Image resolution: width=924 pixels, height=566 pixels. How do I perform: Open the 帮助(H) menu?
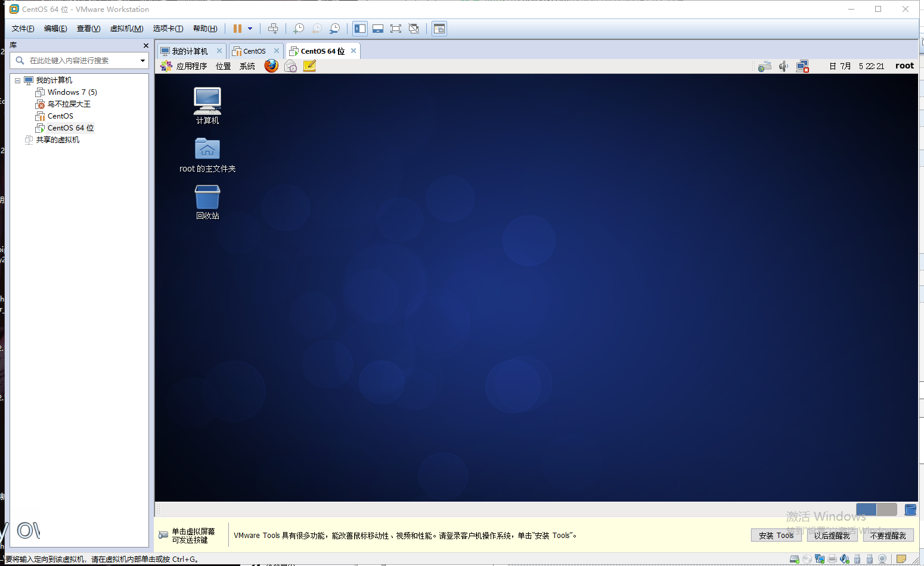click(x=205, y=29)
